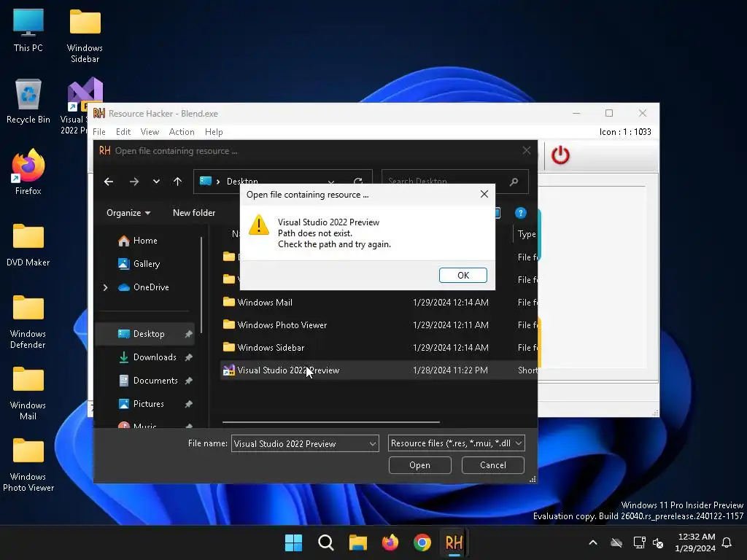This screenshot has height=560, width=747.
Task: Click the Windows Start button
Action: tap(293, 542)
